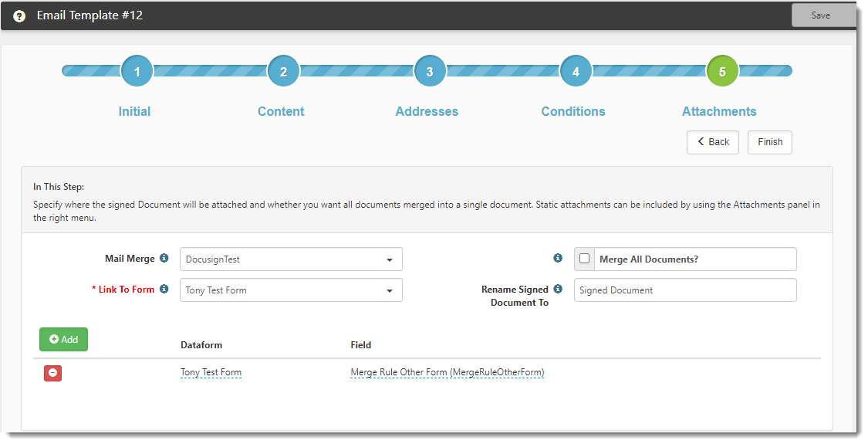Image resolution: width=868 pixels, height=444 pixels.
Task: Switch to the Conditions step label
Action: (x=573, y=111)
